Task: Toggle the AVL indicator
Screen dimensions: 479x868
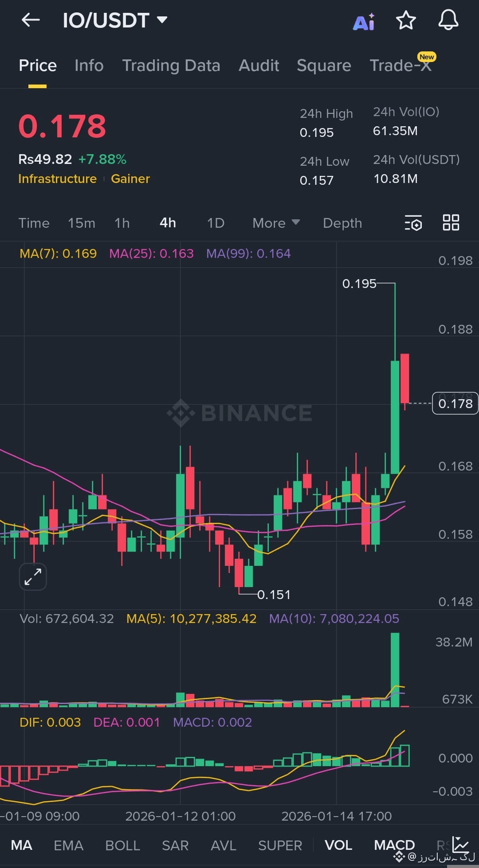Action: pos(224,845)
